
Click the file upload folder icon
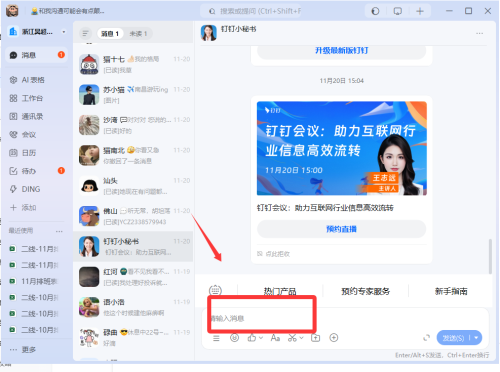click(x=315, y=338)
